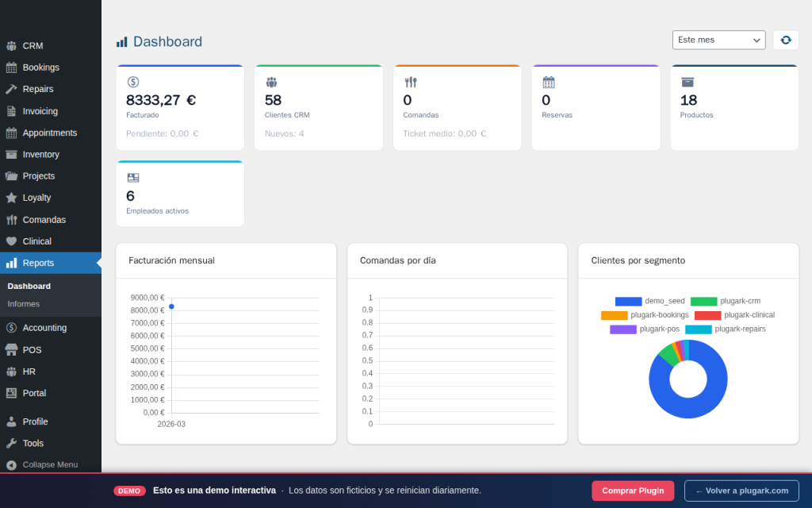Click the Loyalty star icon
This screenshot has width=812, height=508.
[11, 198]
